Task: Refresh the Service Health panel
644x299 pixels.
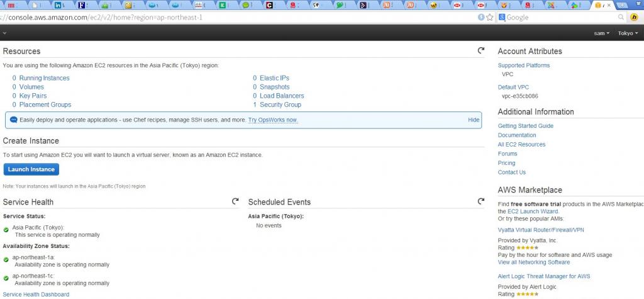Action: tap(235, 201)
